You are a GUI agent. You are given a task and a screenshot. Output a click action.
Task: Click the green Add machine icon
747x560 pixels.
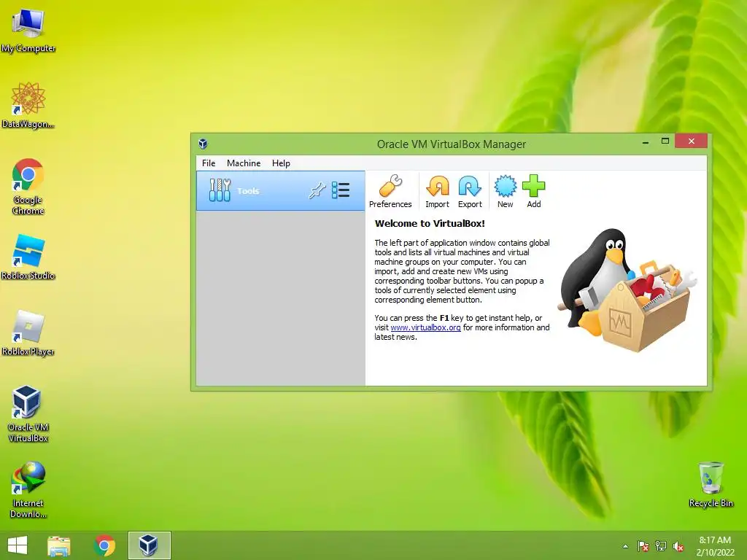[x=533, y=192]
